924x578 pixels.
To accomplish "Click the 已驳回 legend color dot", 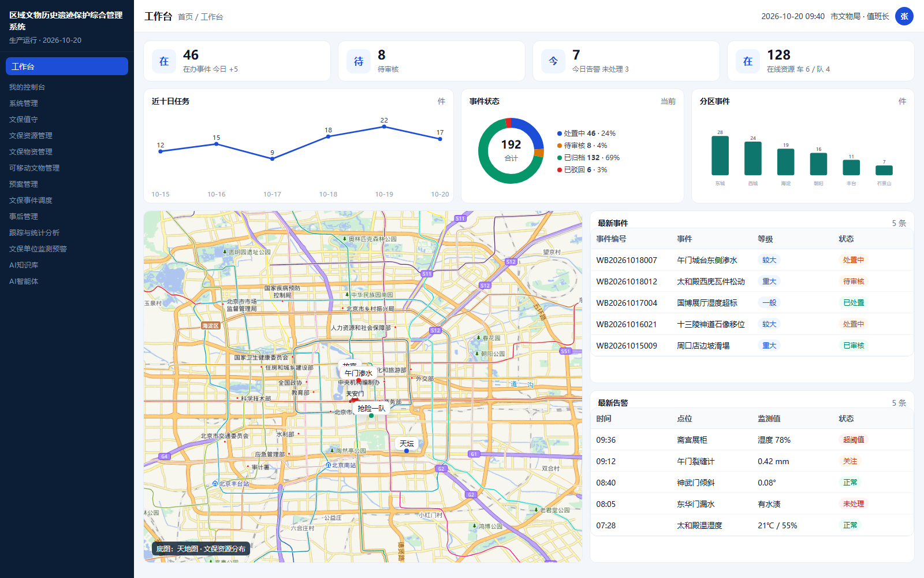I will point(559,170).
